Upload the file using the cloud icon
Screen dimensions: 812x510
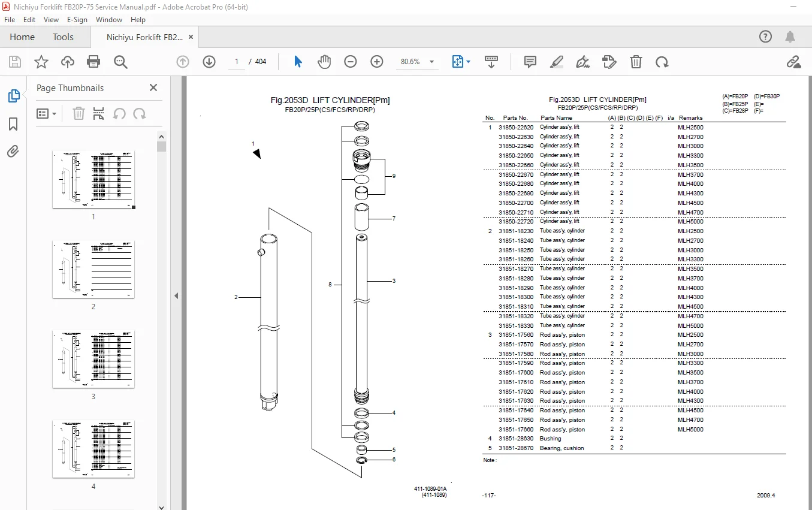point(68,62)
